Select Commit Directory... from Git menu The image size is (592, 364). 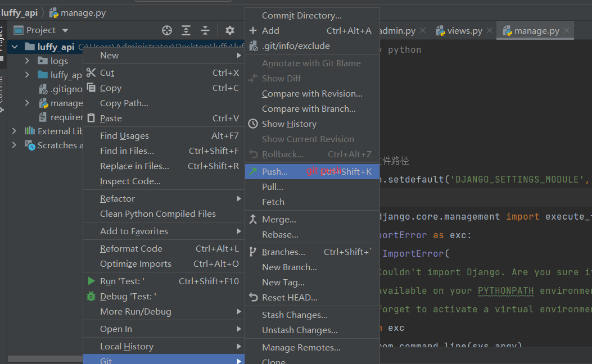pyautogui.click(x=312, y=16)
